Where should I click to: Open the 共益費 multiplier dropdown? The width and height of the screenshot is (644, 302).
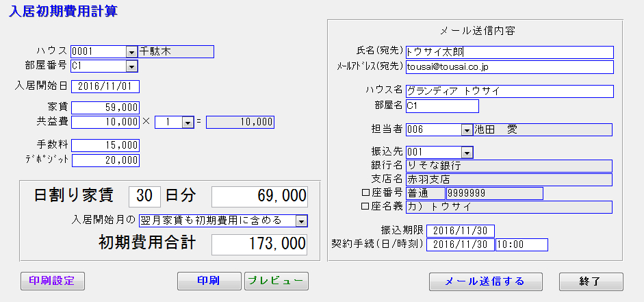(185, 122)
